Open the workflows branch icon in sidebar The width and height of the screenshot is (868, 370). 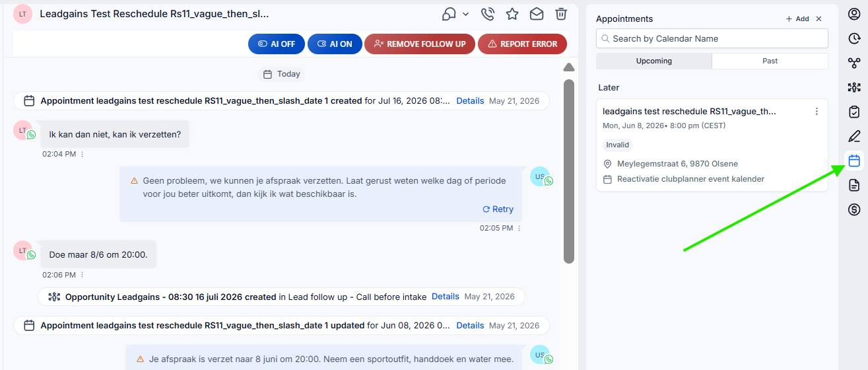[853, 63]
